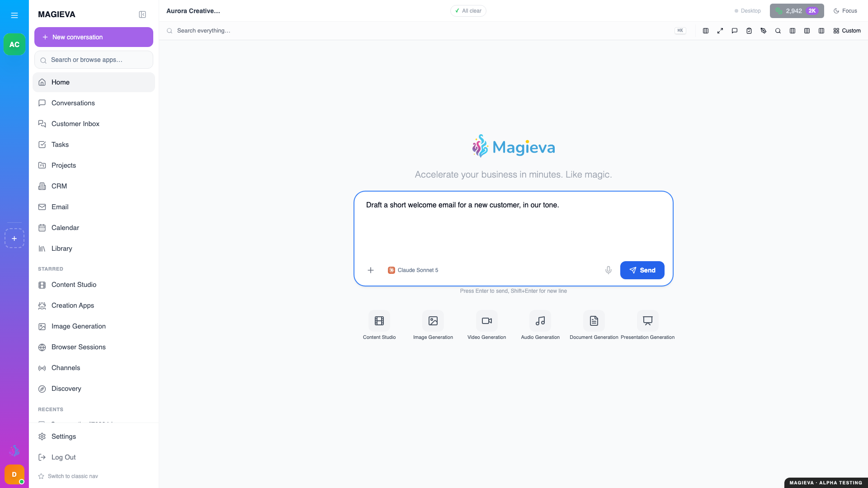Screen dimensions: 868x488
Task: Open the hamburger menu in the left rail
Action: click(x=14, y=15)
